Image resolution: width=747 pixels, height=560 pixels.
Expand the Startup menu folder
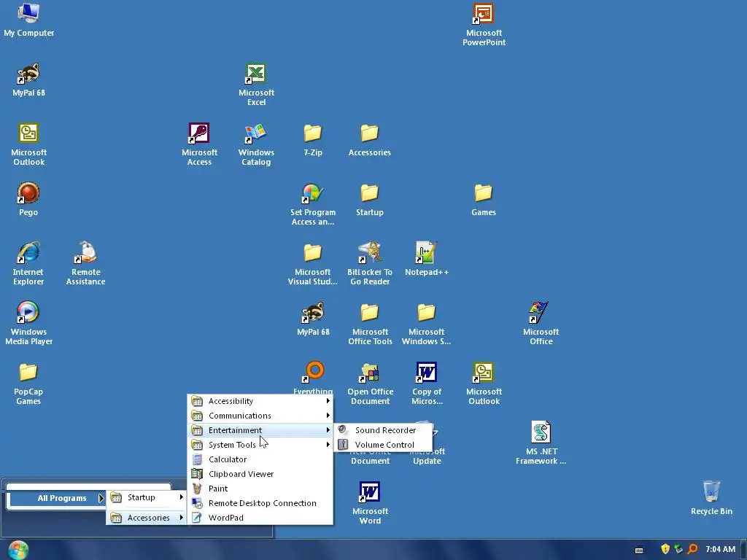pos(146,497)
